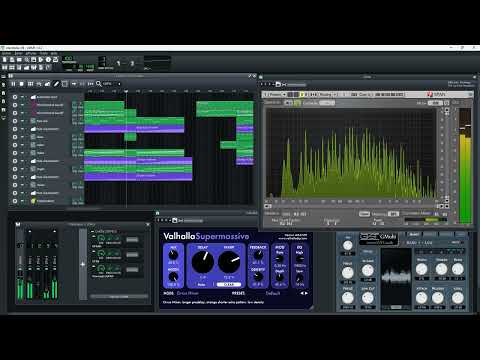The image size is (480, 360).
Task: Toggle the first effect's enable LED
Action: 94,237
